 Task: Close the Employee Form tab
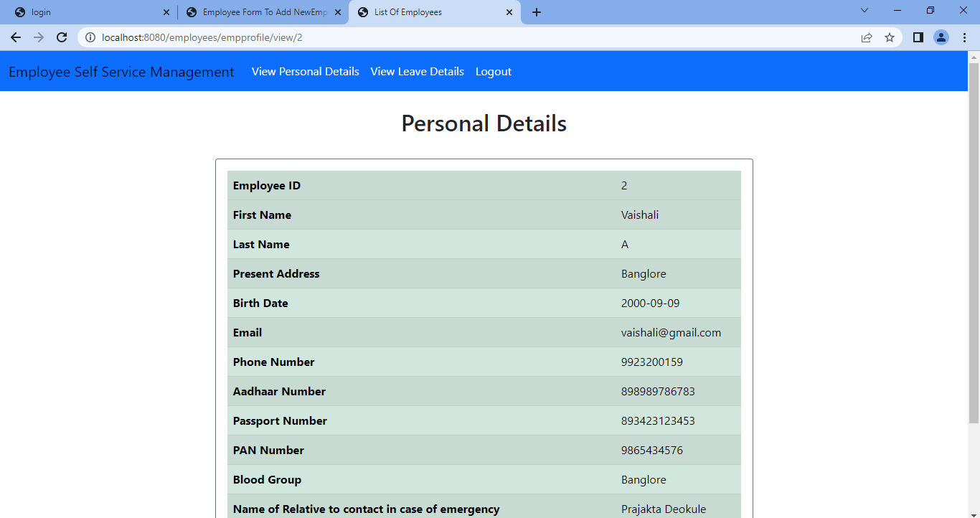coord(338,12)
